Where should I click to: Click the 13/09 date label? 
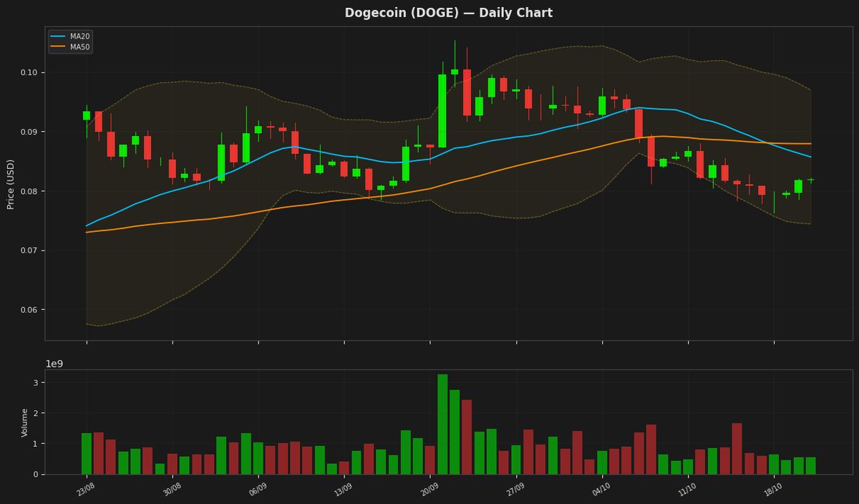tap(342, 489)
